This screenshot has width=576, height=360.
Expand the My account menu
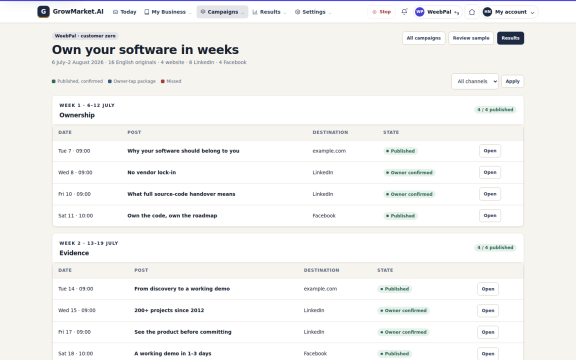(510, 12)
